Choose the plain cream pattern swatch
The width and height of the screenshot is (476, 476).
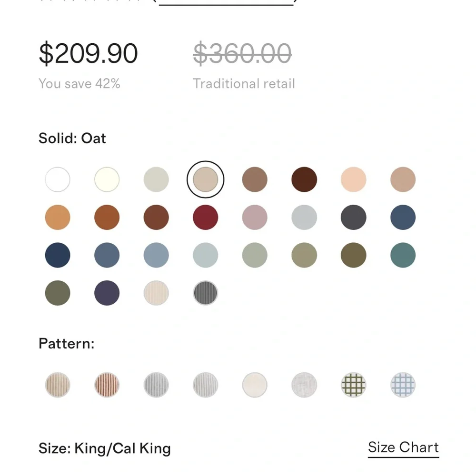[255, 385]
